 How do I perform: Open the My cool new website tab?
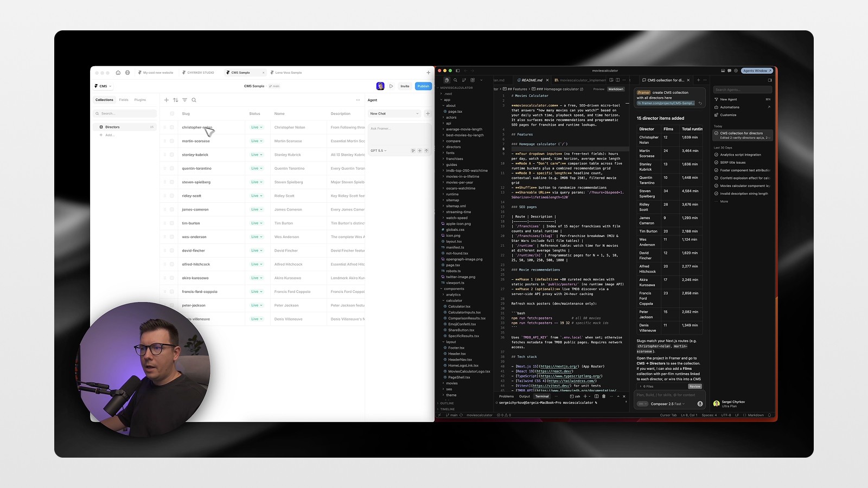[x=156, y=73]
